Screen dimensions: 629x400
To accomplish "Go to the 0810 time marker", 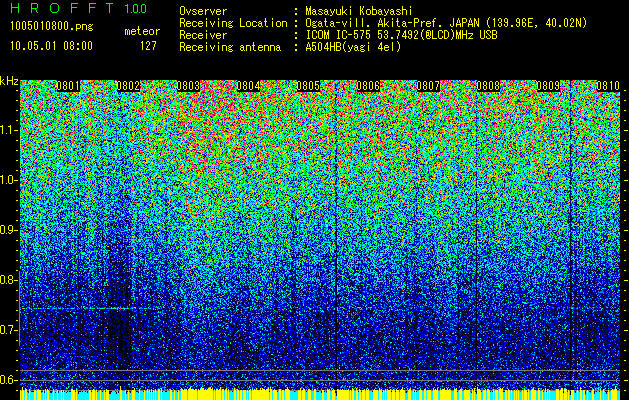I will pyautogui.click(x=607, y=86).
